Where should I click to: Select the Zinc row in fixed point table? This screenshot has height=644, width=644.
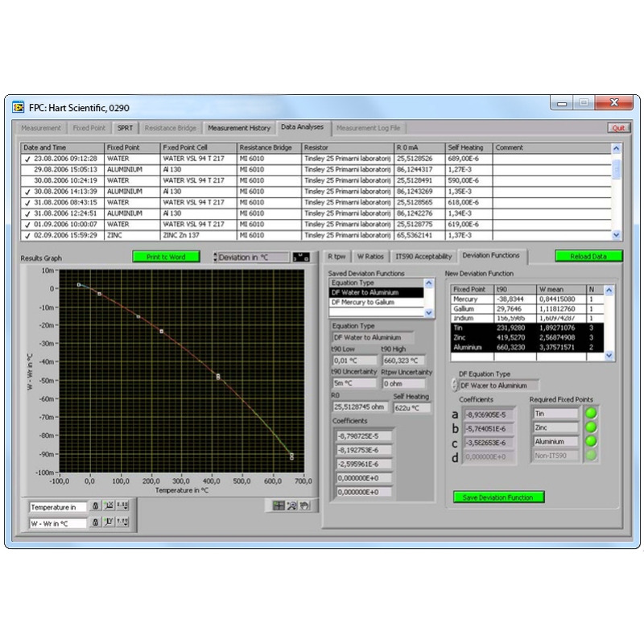[527, 337]
